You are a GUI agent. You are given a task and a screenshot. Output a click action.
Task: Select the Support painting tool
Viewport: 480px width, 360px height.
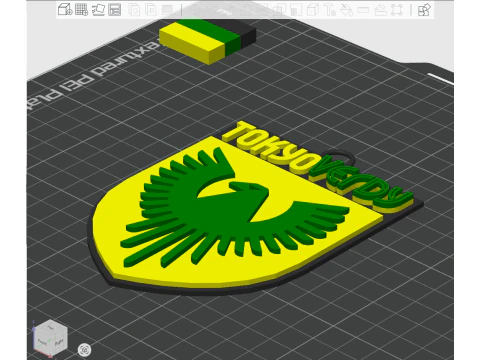point(296,10)
